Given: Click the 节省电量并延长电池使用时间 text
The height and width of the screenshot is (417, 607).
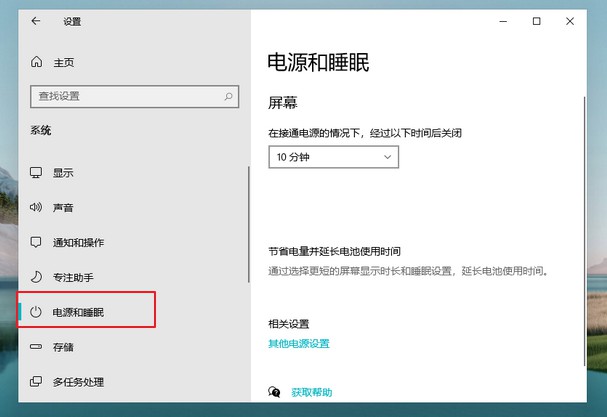Looking at the screenshot, I should click(334, 251).
